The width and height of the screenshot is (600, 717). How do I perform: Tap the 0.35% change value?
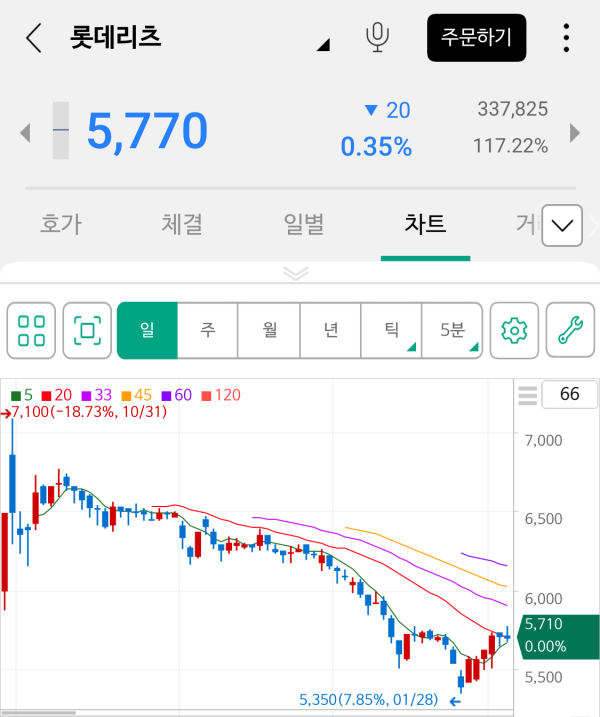[x=376, y=147]
